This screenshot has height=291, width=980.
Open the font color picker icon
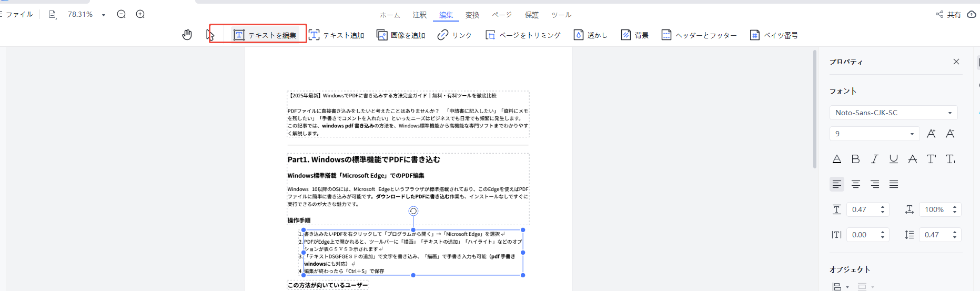(837, 159)
